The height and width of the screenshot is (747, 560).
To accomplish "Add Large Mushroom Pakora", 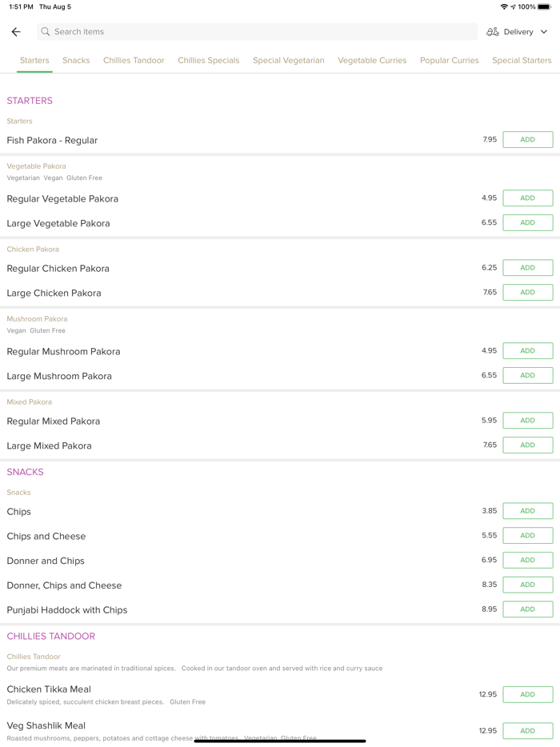I will (527, 375).
